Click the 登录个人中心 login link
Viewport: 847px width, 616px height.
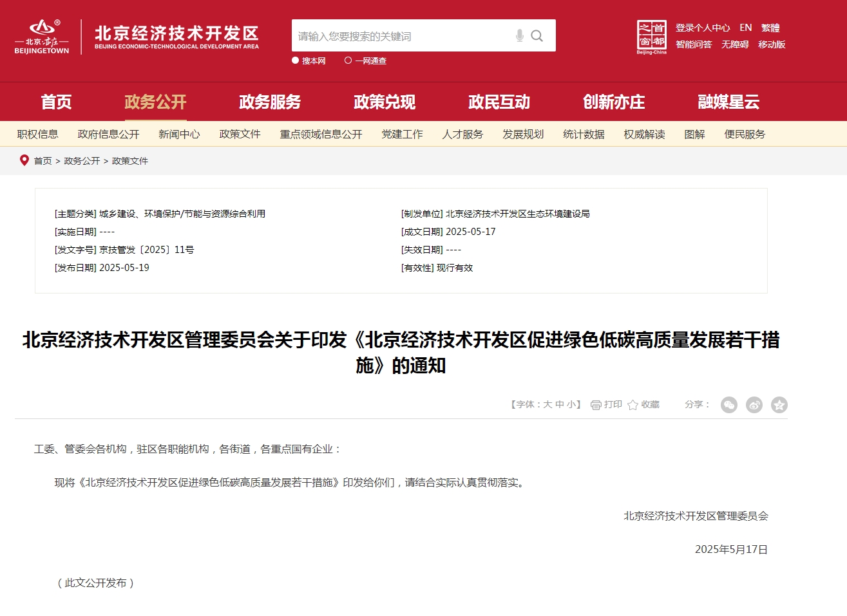pyautogui.click(x=702, y=28)
